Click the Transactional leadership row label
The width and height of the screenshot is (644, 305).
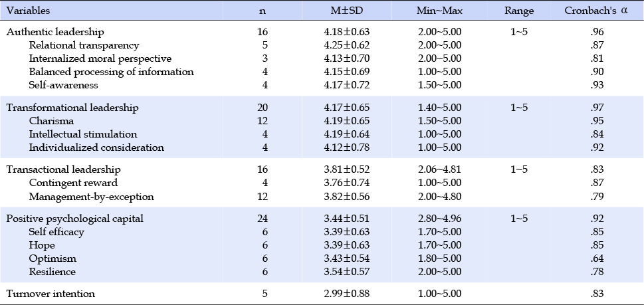pos(63,169)
